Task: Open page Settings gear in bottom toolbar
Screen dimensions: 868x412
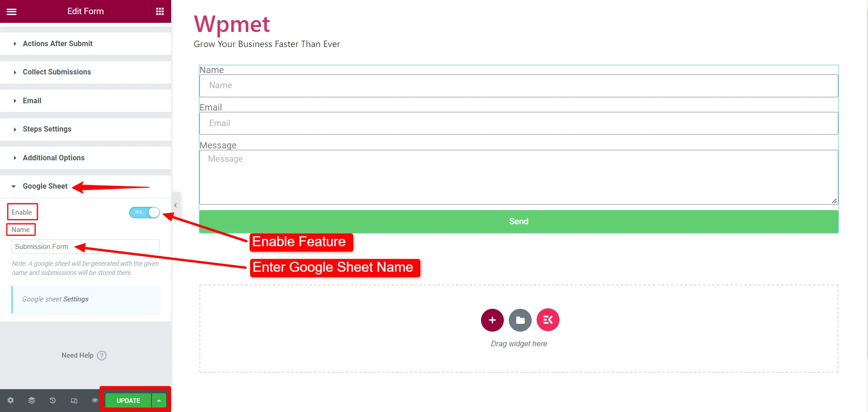Action: tap(10, 400)
